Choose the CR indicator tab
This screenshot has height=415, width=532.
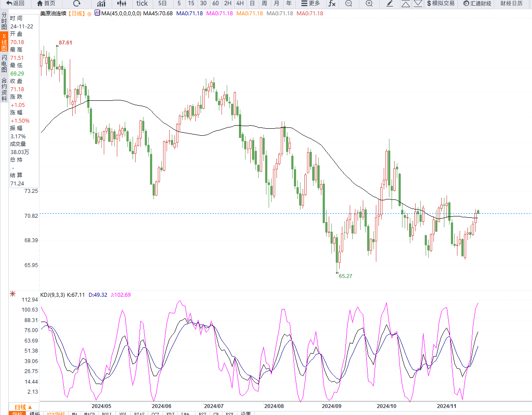[x=216, y=413]
